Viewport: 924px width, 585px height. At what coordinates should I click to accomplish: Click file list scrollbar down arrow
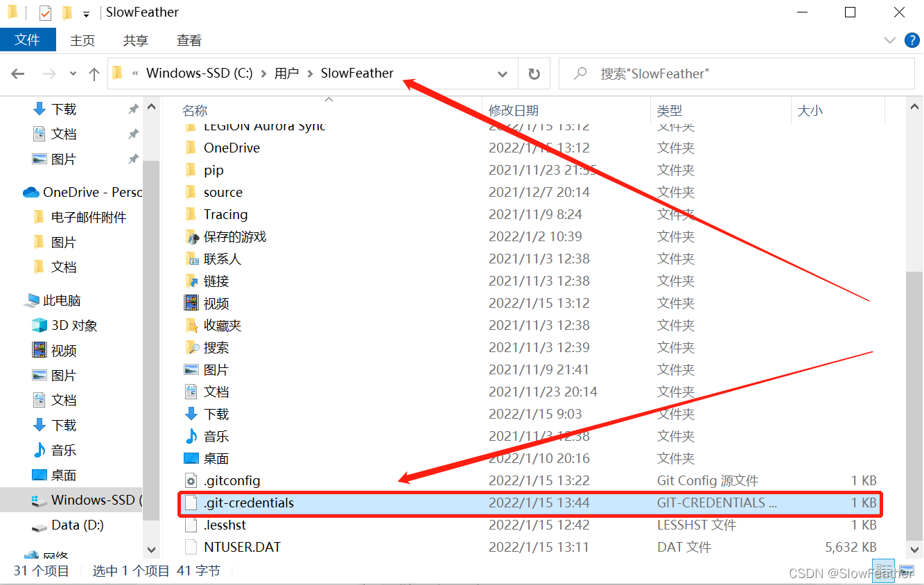(914, 549)
